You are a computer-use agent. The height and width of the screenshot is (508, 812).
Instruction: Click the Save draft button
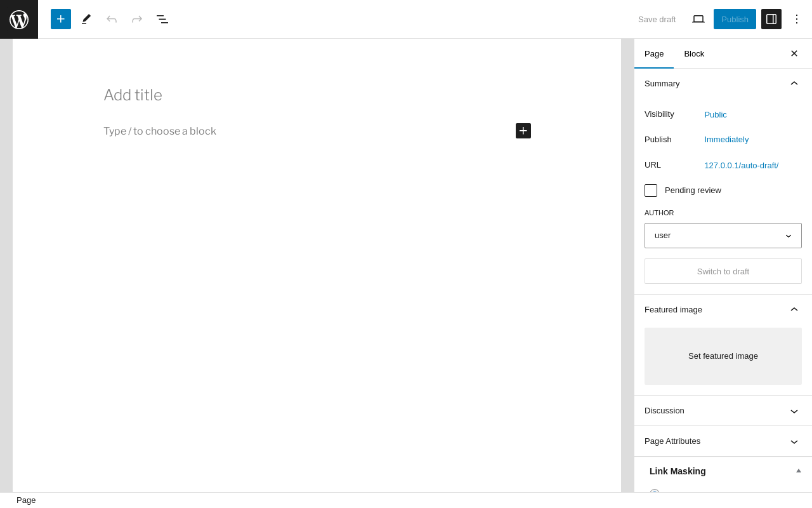tap(657, 19)
